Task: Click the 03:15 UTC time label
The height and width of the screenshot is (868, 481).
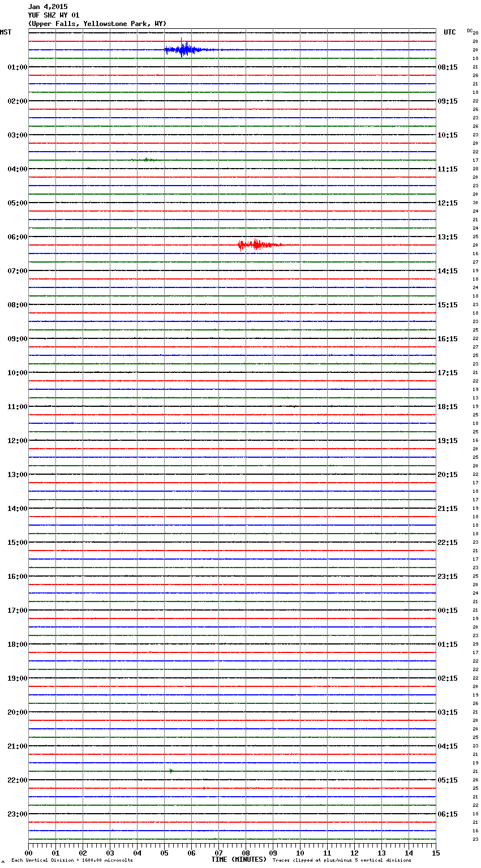Action: pos(448,712)
